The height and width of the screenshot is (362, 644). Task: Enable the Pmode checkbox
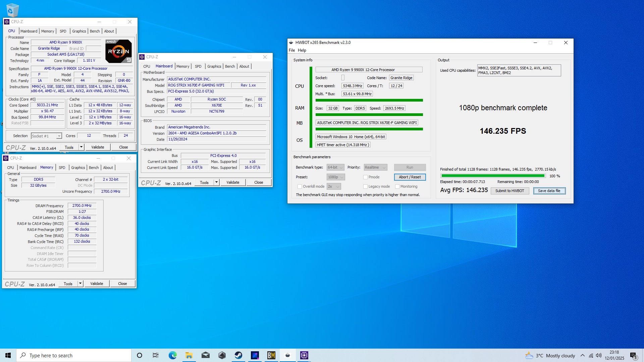tap(365, 177)
